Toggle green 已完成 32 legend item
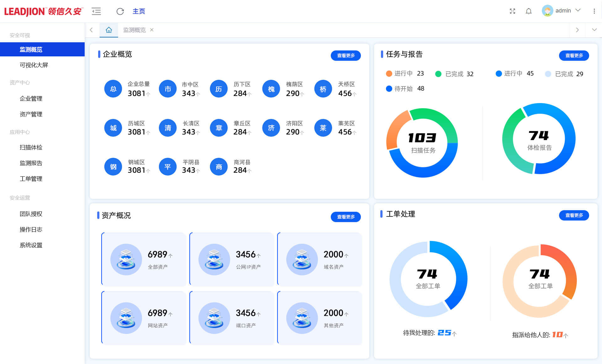 coord(454,74)
